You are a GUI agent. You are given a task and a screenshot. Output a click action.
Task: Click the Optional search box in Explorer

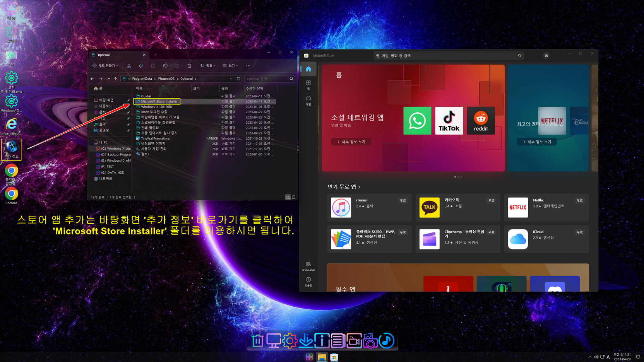269,79
